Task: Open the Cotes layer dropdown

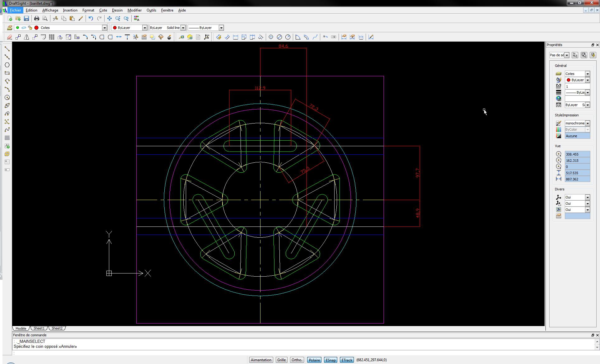Action: (x=105, y=28)
